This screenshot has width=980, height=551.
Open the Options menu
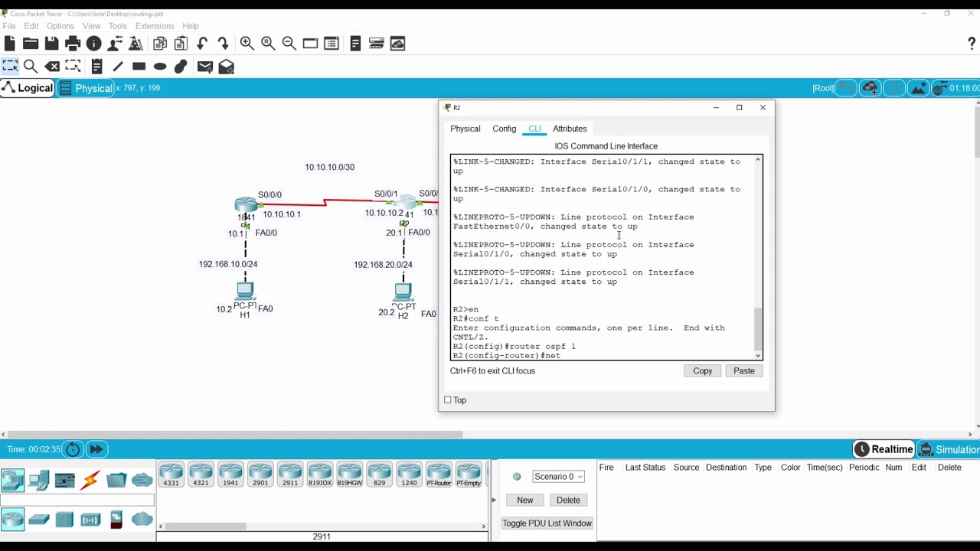pos(60,26)
